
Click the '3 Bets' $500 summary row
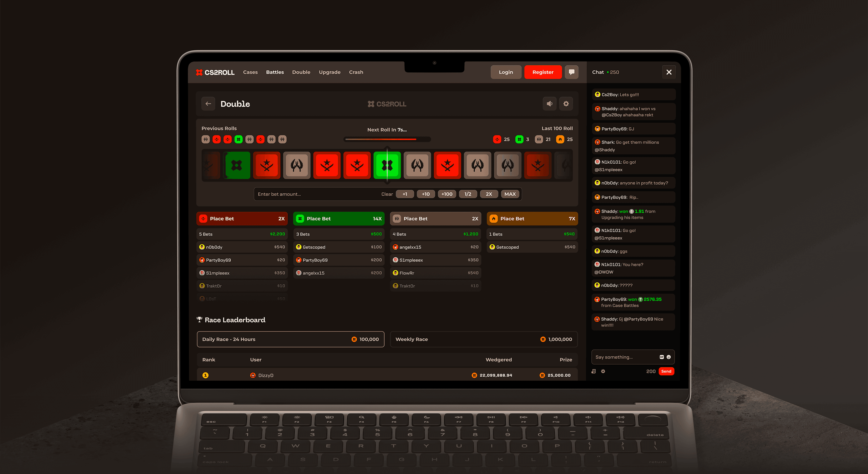(339, 234)
